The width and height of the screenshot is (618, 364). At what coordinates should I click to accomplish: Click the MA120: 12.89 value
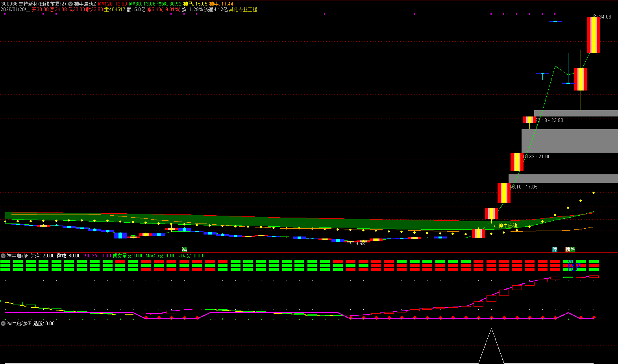click(113, 4)
